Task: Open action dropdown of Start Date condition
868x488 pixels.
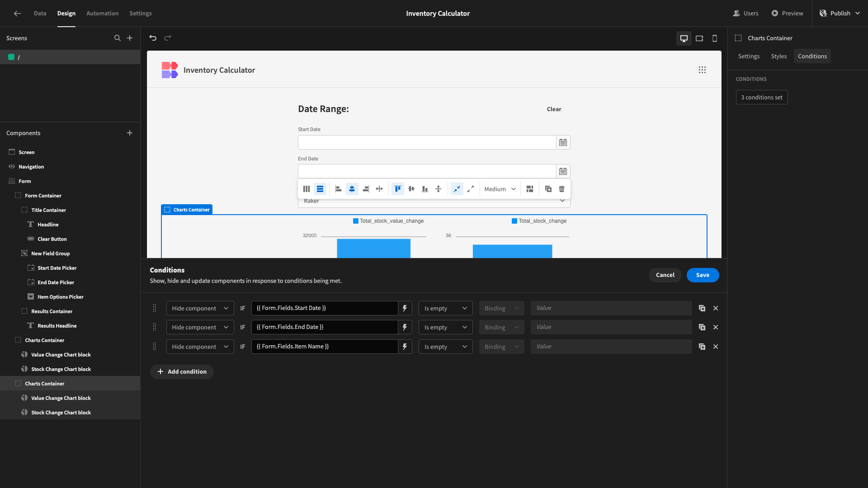Action: 200,308
